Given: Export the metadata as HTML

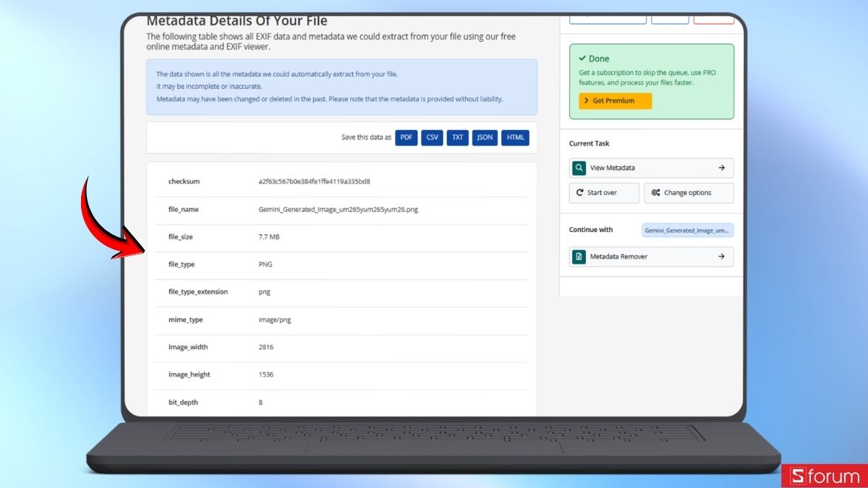Looking at the screenshot, I should point(515,137).
